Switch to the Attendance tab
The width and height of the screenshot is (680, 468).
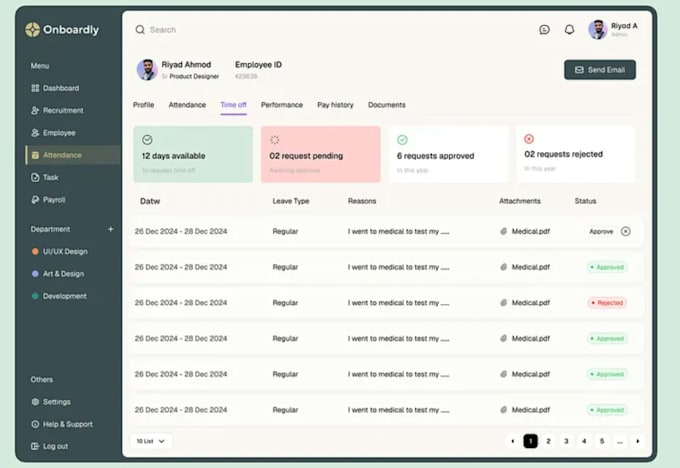187,105
